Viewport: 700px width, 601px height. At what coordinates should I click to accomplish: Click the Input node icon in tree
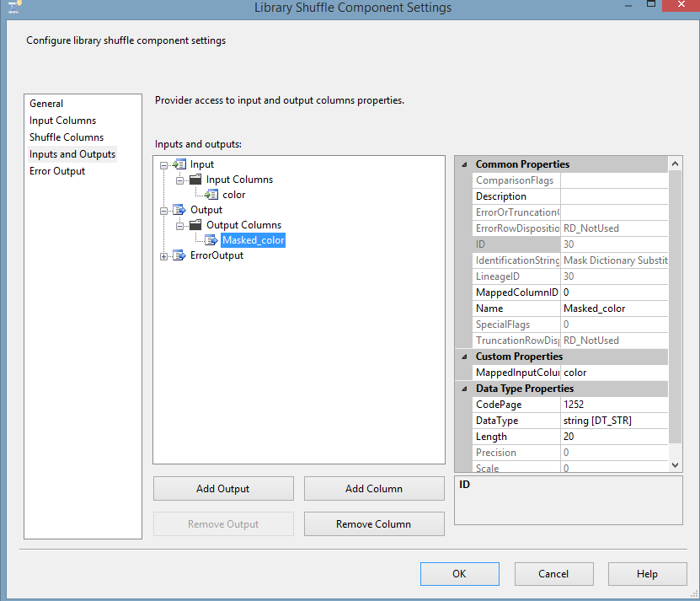coord(179,164)
